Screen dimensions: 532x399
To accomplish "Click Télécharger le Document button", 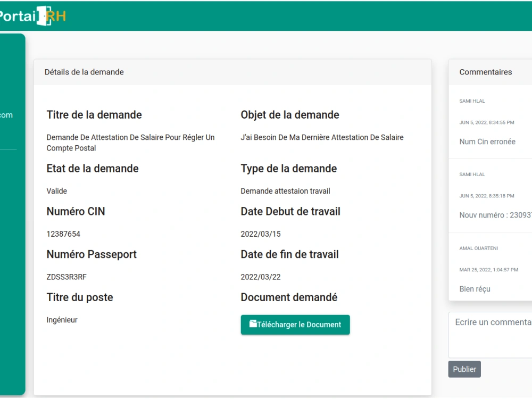I will [295, 325].
